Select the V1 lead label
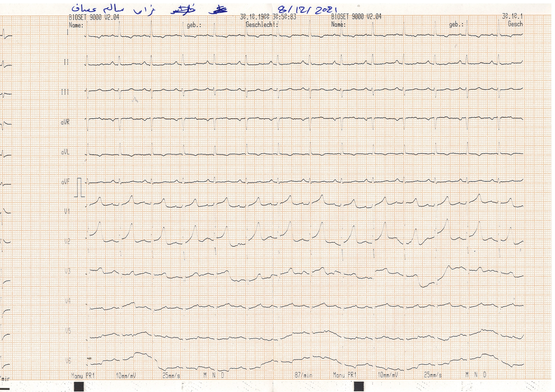555x392 pixels. click(67, 212)
